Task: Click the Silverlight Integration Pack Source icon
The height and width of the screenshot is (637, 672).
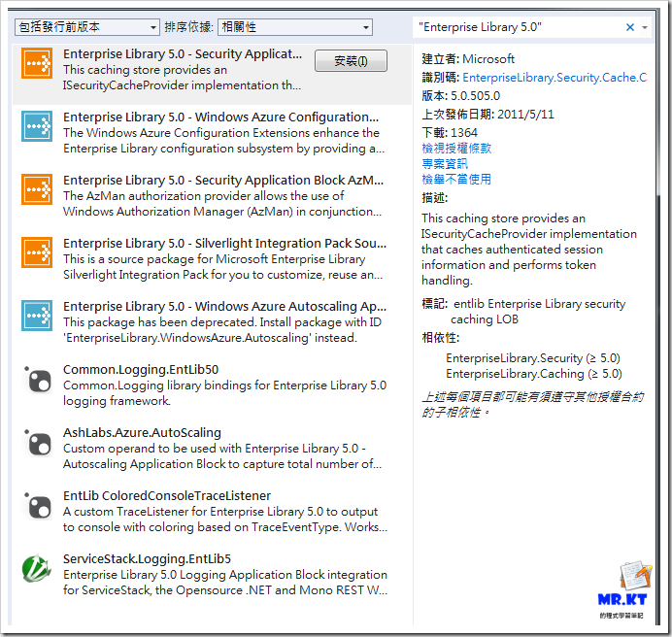Action: point(37,252)
